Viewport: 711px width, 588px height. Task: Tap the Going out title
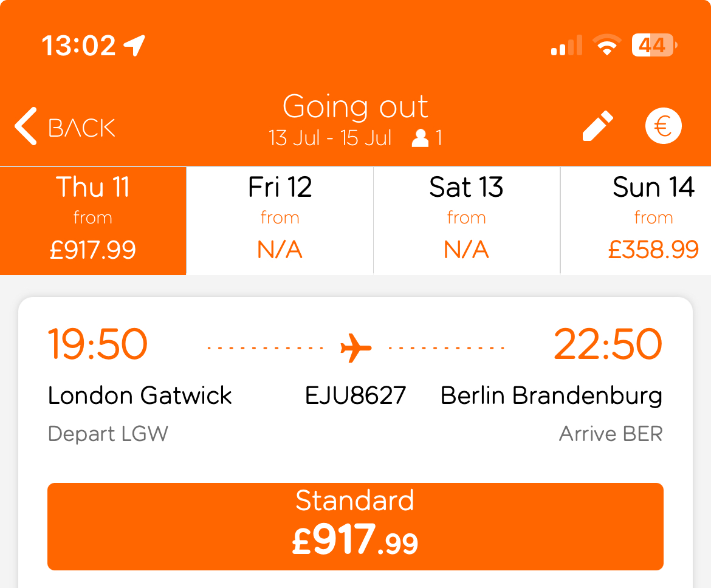coord(355,107)
